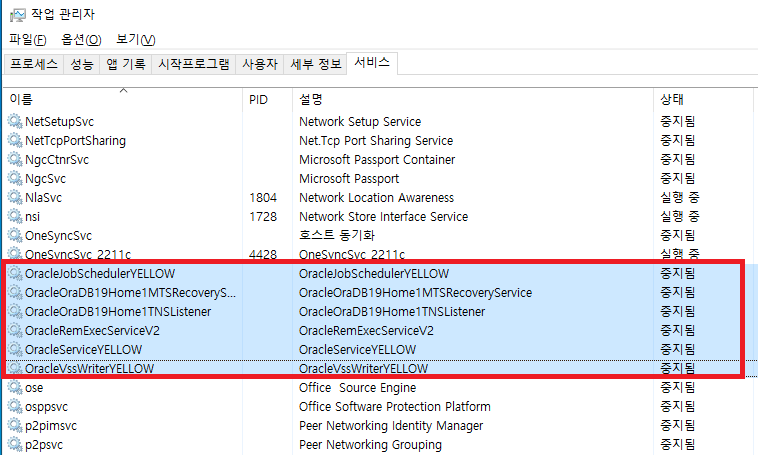Select OracleVssWriterYELLOW service name

89,368
